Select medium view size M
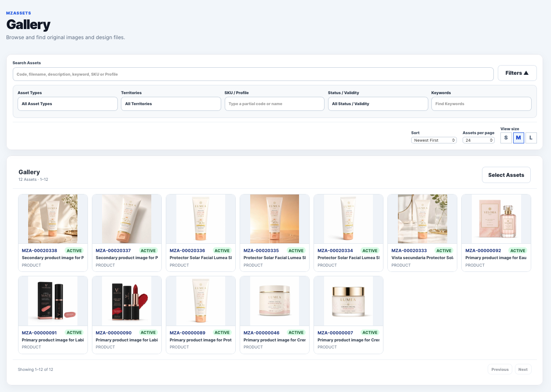Image resolution: width=551 pixels, height=392 pixels. [518, 138]
